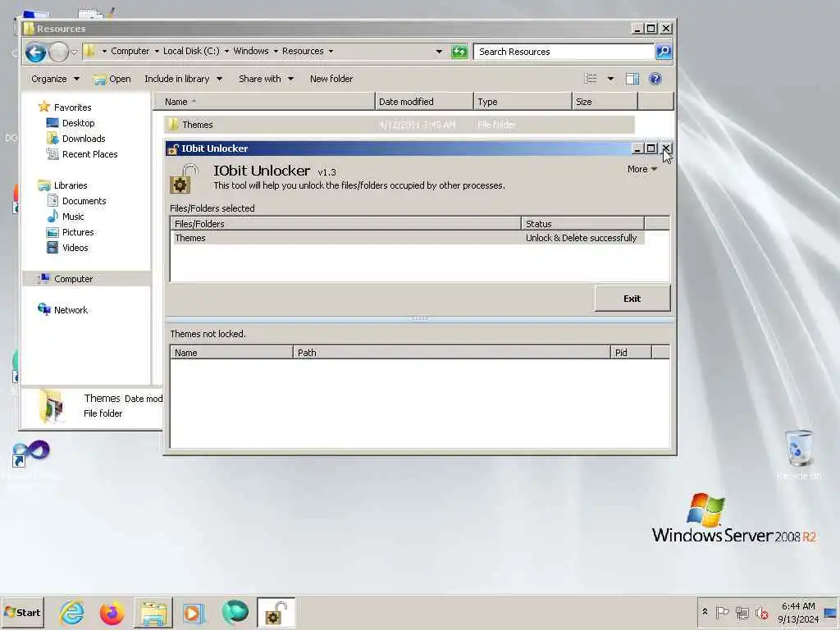The width and height of the screenshot is (840, 630).
Task: Select the Themes row in IObit Unlocker list
Action: click(408, 238)
